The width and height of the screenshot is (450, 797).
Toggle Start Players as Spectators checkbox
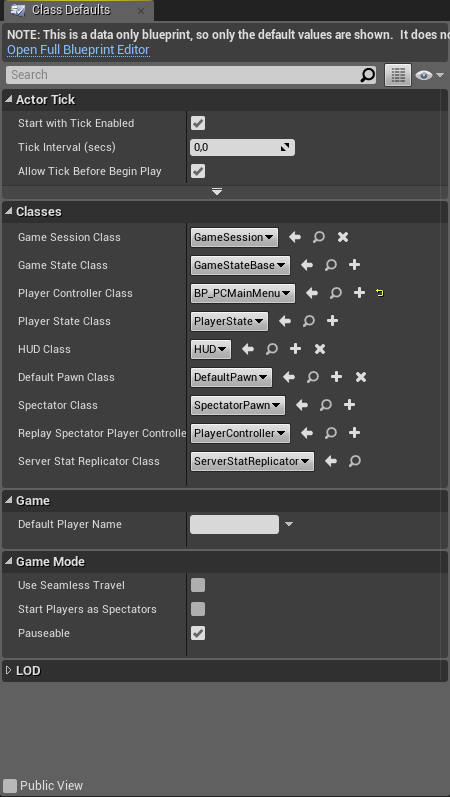pos(198,609)
